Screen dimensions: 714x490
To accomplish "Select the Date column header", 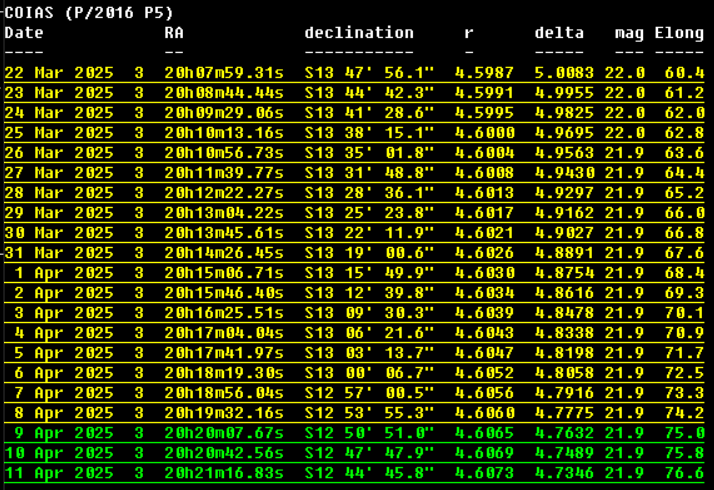I will tap(24, 33).
